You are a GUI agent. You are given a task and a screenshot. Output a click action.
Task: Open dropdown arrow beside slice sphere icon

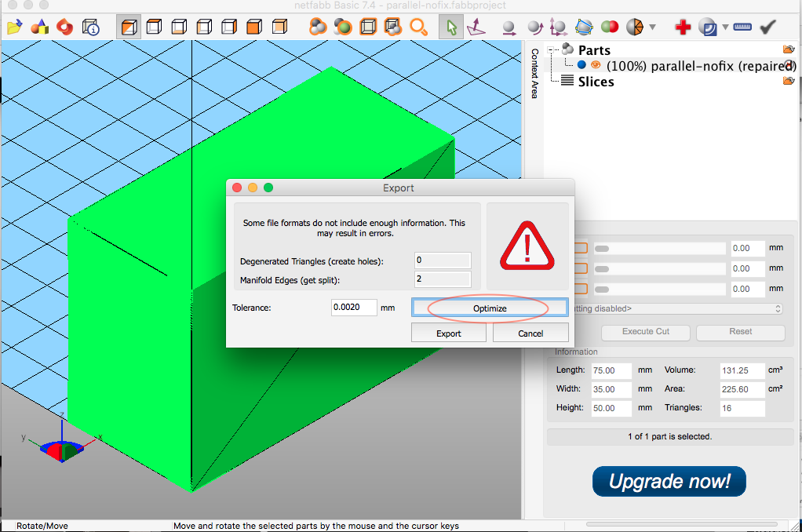coord(725,27)
